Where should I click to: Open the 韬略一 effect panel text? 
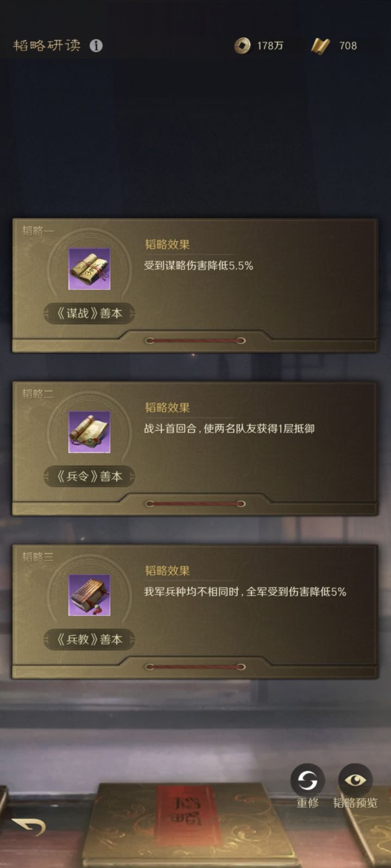click(x=198, y=266)
